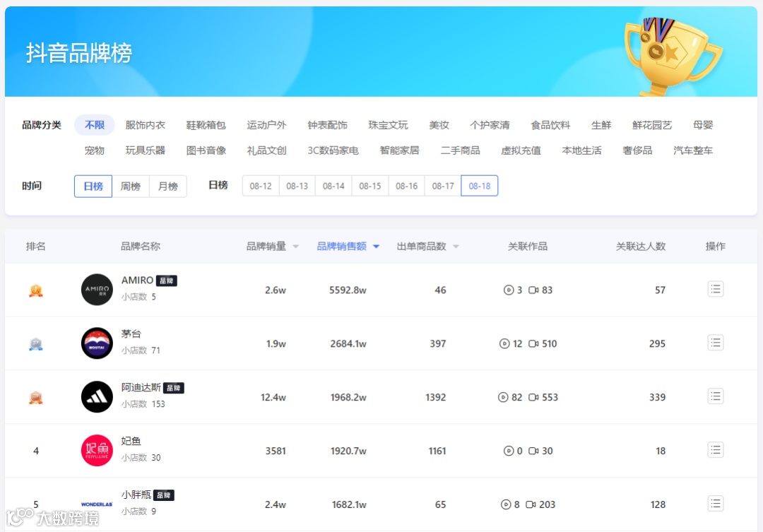Click the live-stream icon in 茅台 row
763x532 pixels.
pos(504,343)
